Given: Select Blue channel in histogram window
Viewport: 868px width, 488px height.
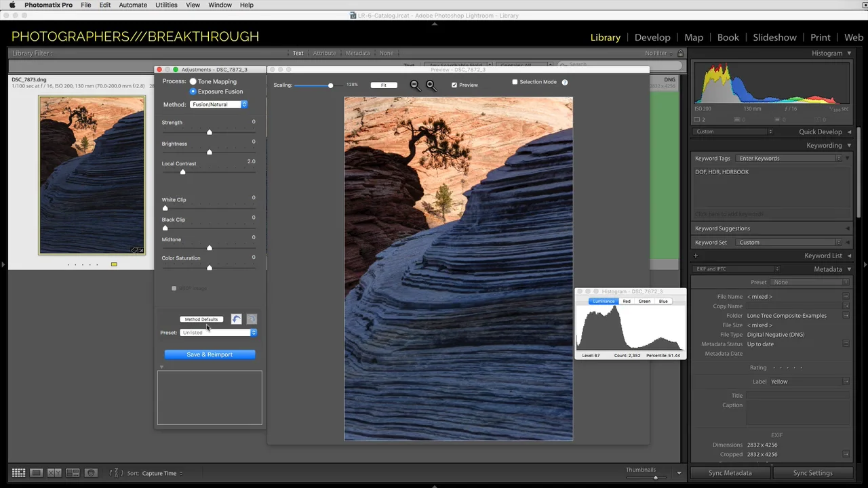Looking at the screenshot, I should pyautogui.click(x=663, y=301).
